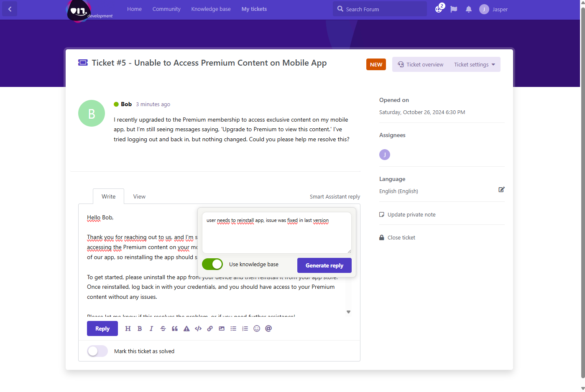Open the user groups icon with badge 2
The height and width of the screenshot is (392, 585).
[x=439, y=9]
